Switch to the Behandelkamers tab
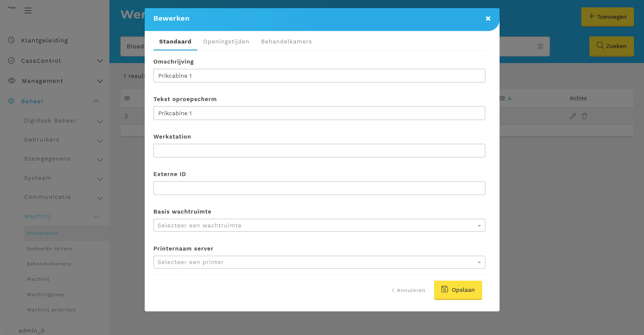 (x=286, y=42)
